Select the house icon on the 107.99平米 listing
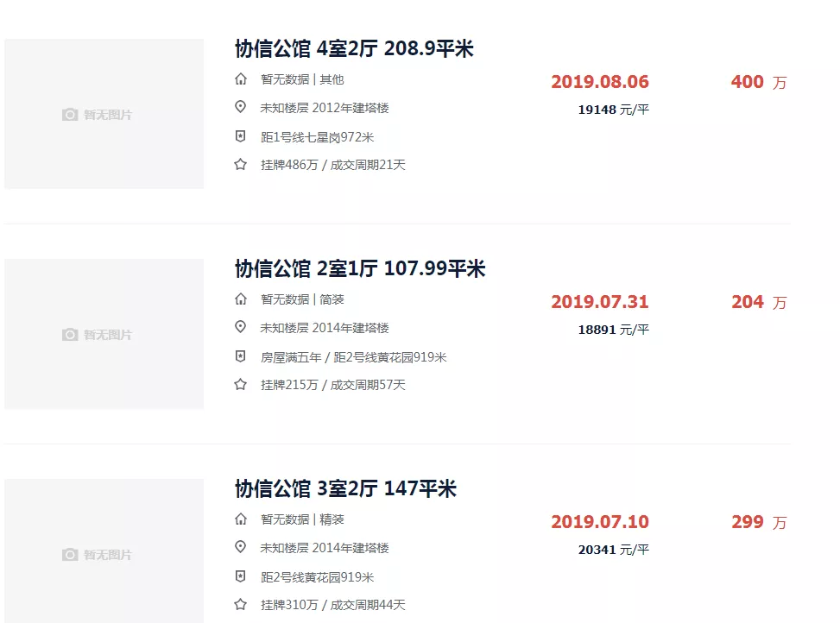840x623 pixels. [x=240, y=299]
